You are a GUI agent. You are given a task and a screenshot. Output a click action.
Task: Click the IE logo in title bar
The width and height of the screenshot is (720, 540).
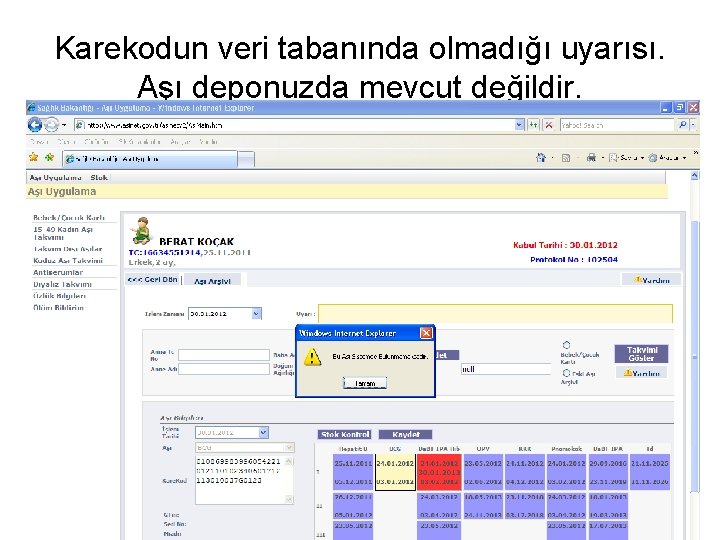point(31,108)
